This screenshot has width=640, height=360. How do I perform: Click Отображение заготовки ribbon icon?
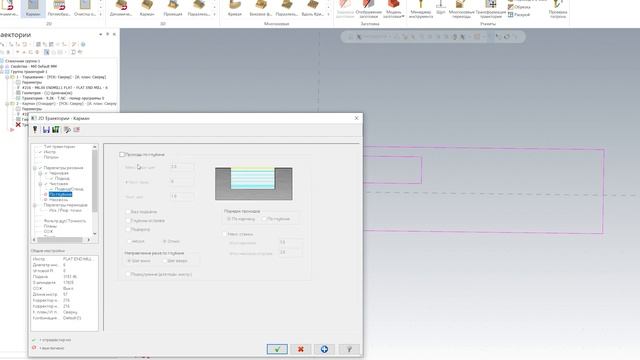click(369, 9)
